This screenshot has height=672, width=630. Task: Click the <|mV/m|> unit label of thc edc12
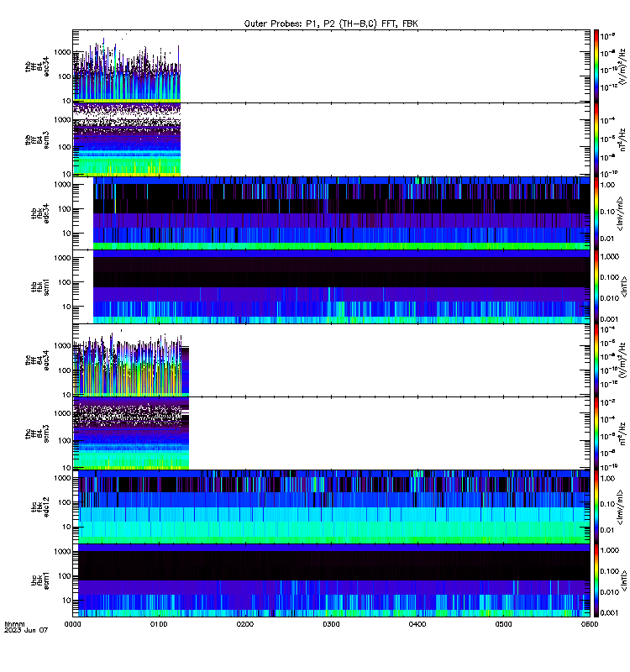[x=621, y=507]
